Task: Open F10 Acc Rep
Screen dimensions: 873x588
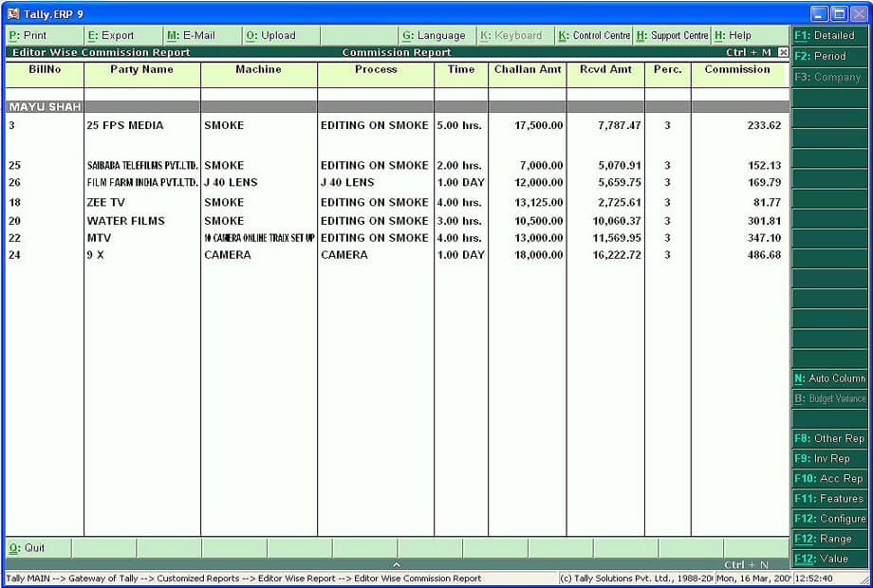Action: (x=829, y=478)
